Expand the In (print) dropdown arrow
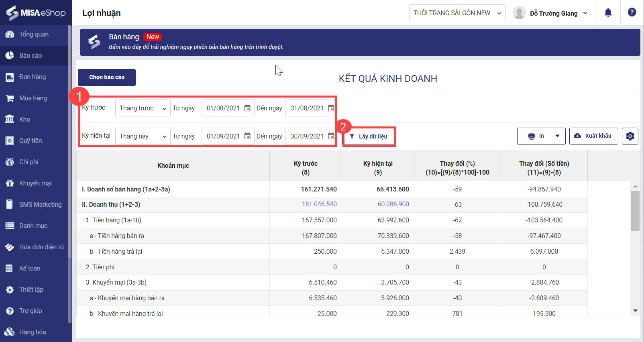 click(557, 136)
